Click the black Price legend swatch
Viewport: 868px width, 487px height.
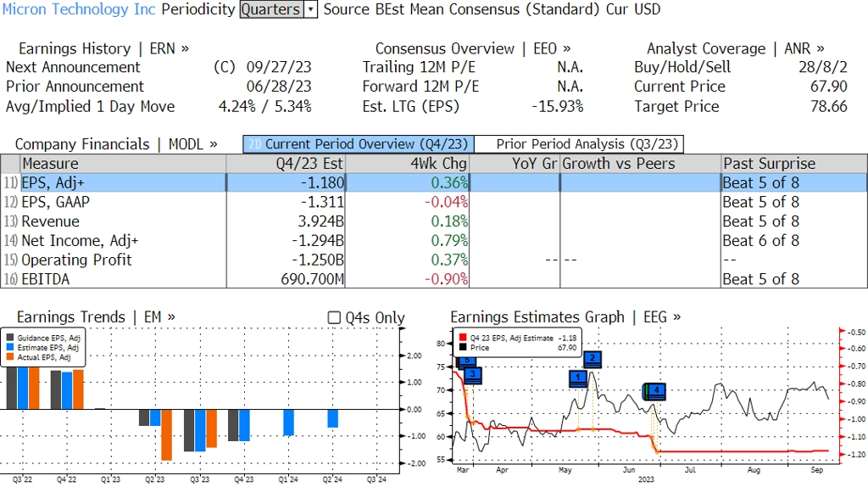[x=463, y=347]
